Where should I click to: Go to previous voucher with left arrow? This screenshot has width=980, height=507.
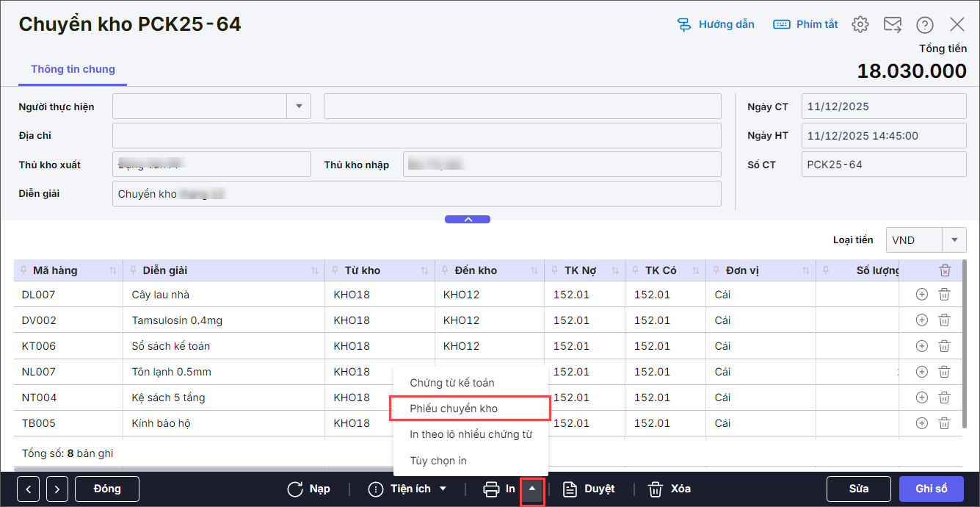(x=29, y=489)
